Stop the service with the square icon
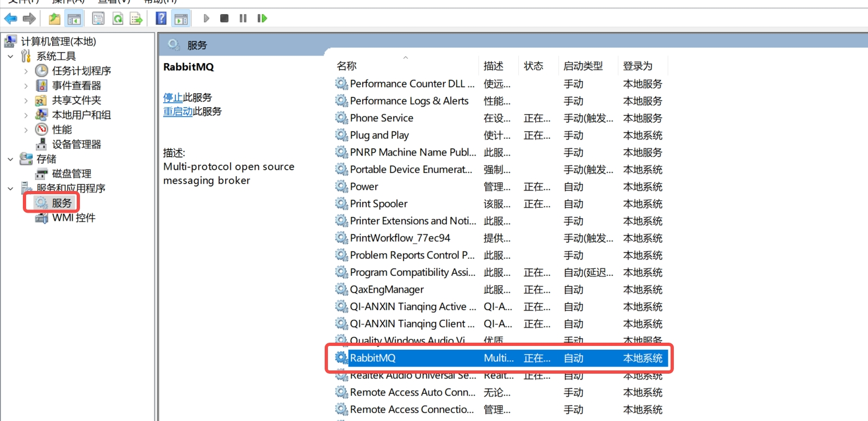 point(224,18)
